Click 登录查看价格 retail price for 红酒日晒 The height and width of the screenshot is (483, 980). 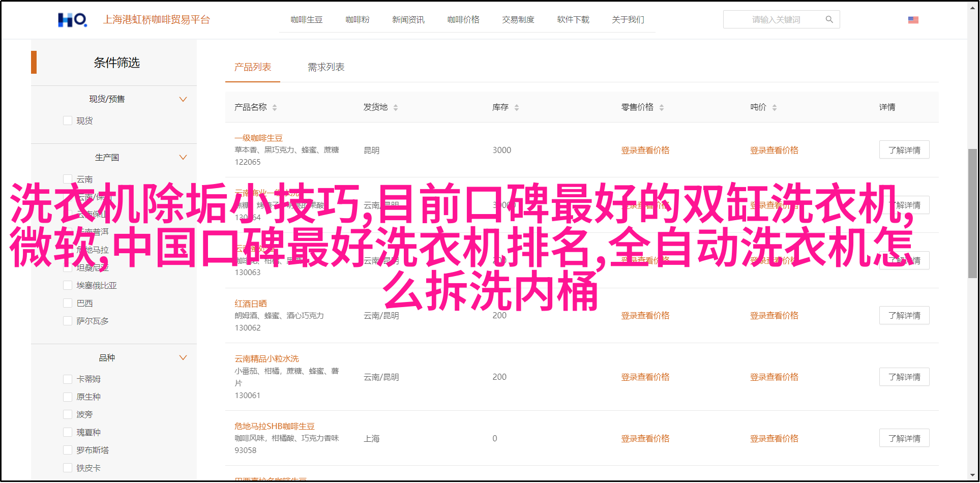click(645, 316)
